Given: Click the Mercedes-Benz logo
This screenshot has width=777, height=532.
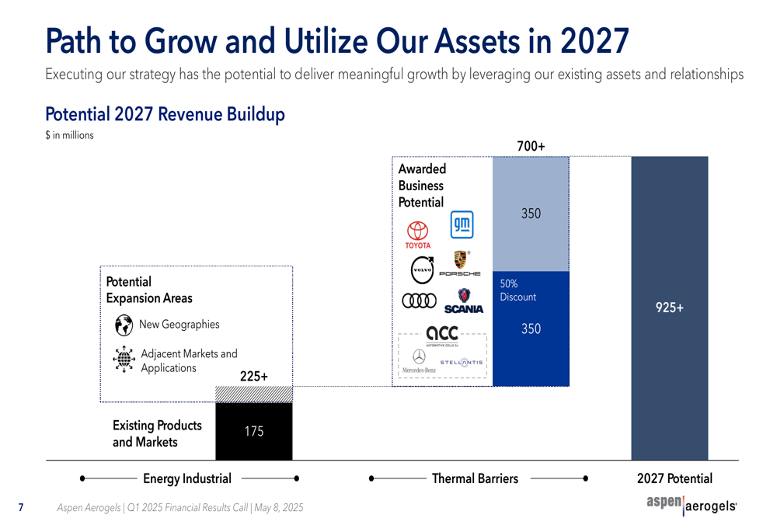Looking at the screenshot, I should tap(420, 360).
